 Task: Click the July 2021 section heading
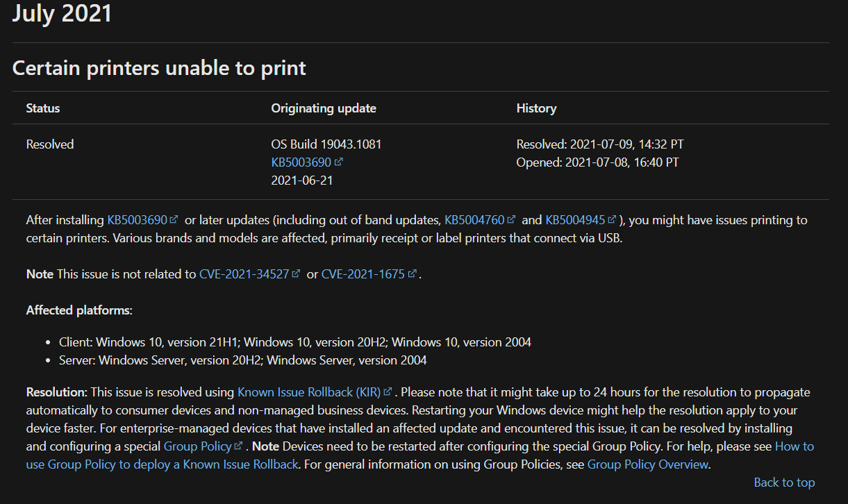[x=62, y=13]
